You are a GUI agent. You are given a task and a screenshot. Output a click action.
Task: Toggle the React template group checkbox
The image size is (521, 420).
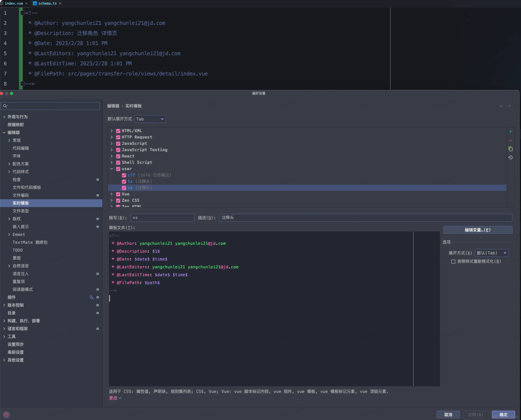[118, 156]
